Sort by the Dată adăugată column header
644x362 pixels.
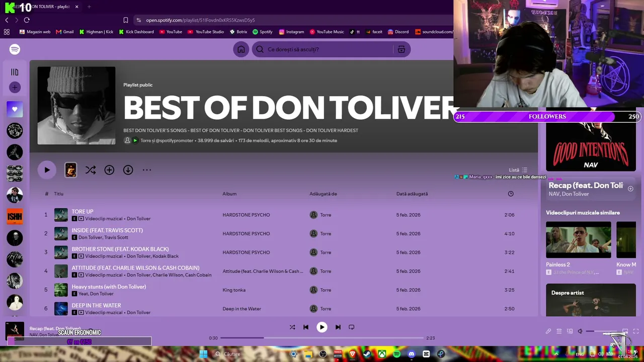[412, 194]
